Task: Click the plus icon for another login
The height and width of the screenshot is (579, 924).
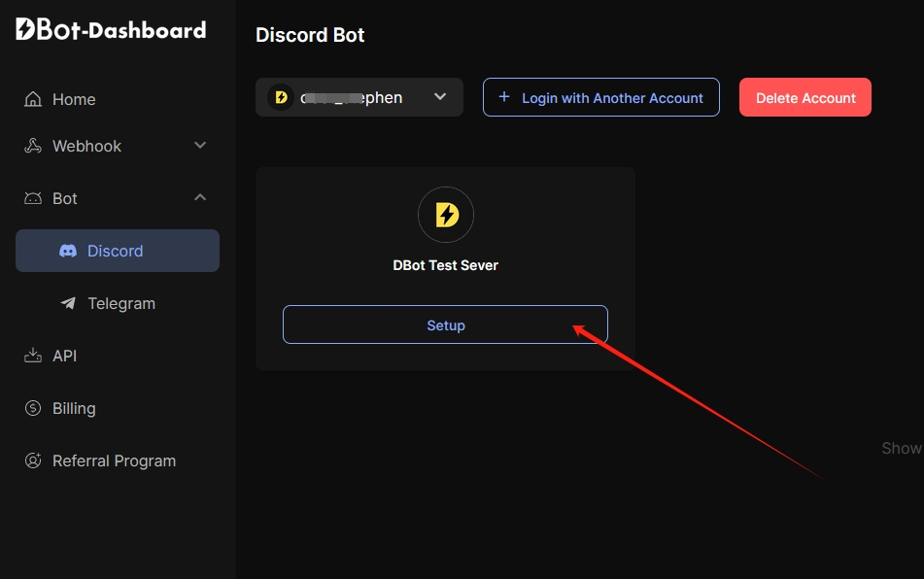Action: tap(504, 96)
